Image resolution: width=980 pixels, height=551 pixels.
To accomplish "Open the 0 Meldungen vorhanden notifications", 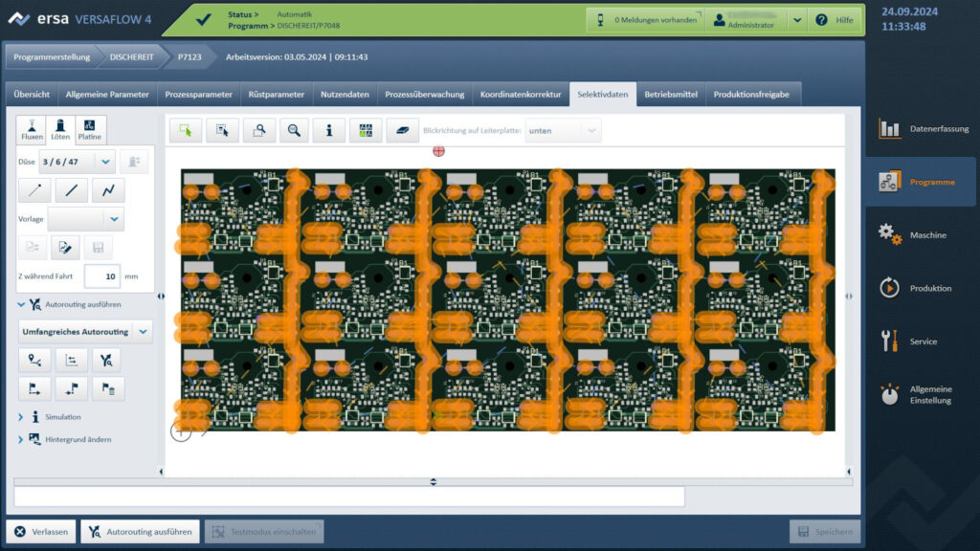I will click(647, 20).
